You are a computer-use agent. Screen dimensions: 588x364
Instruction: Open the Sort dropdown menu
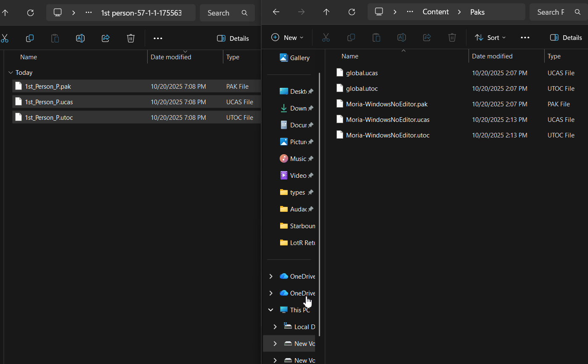490,38
